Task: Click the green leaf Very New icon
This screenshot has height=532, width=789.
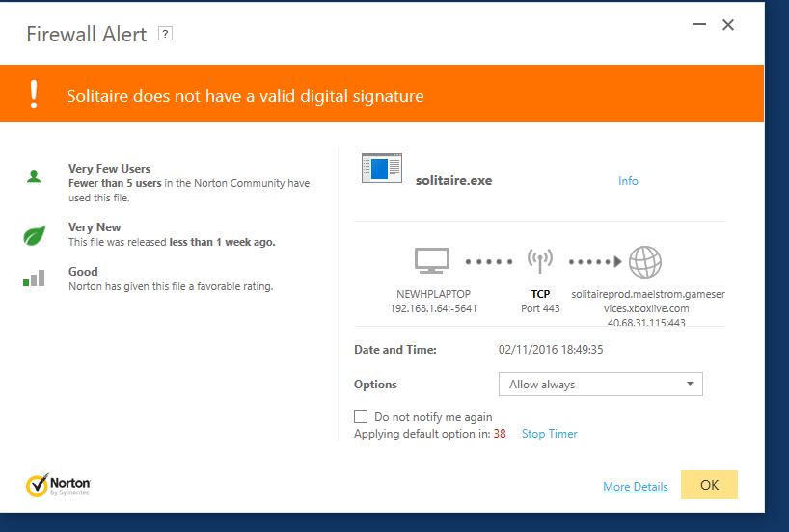Action: coord(34,235)
